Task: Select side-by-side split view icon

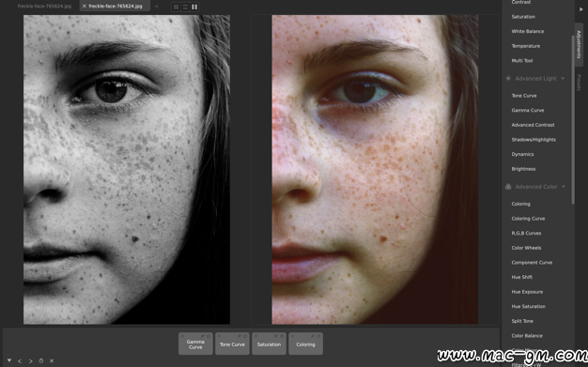Action: click(194, 7)
